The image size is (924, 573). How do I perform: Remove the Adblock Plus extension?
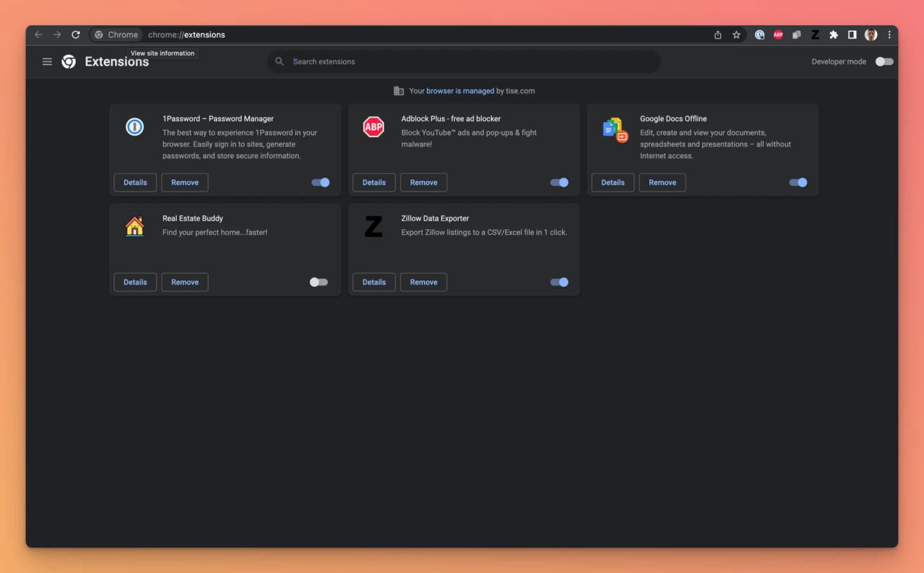tap(423, 182)
